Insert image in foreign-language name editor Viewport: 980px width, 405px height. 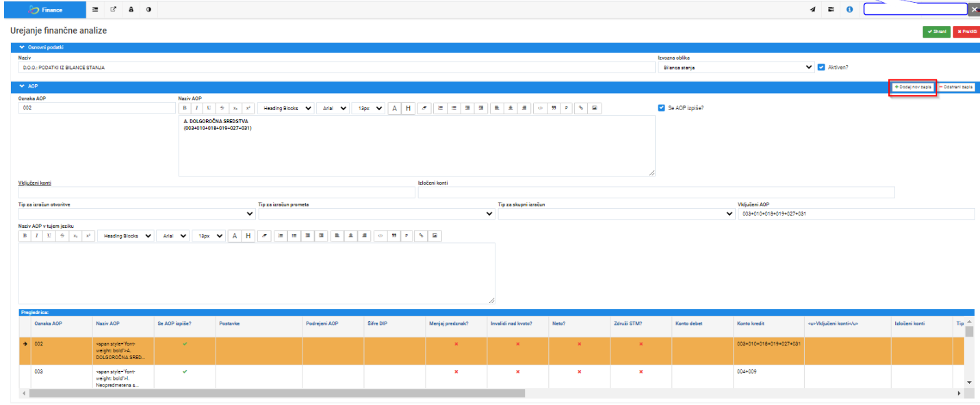[435, 235]
